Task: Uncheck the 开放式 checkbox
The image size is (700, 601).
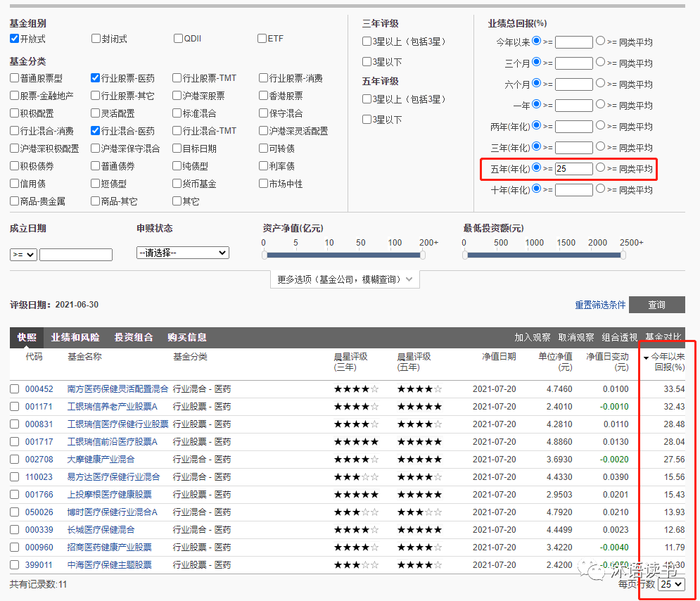Action: [15, 38]
